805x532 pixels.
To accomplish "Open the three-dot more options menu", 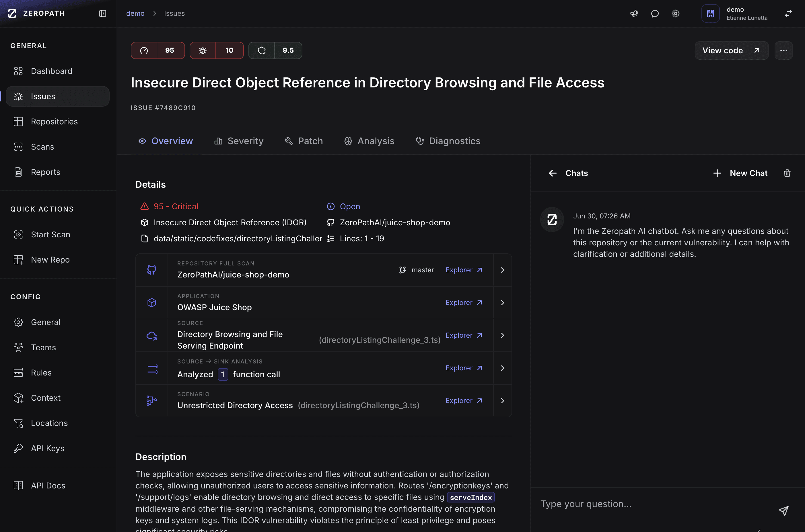I will [x=783, y=50].
